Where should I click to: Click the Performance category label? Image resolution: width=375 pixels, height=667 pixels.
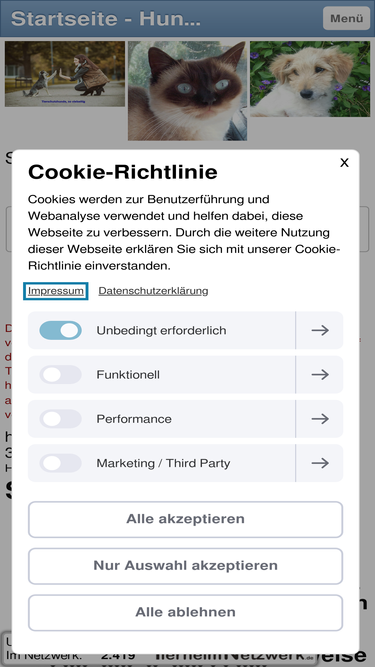tap(134, 419)
